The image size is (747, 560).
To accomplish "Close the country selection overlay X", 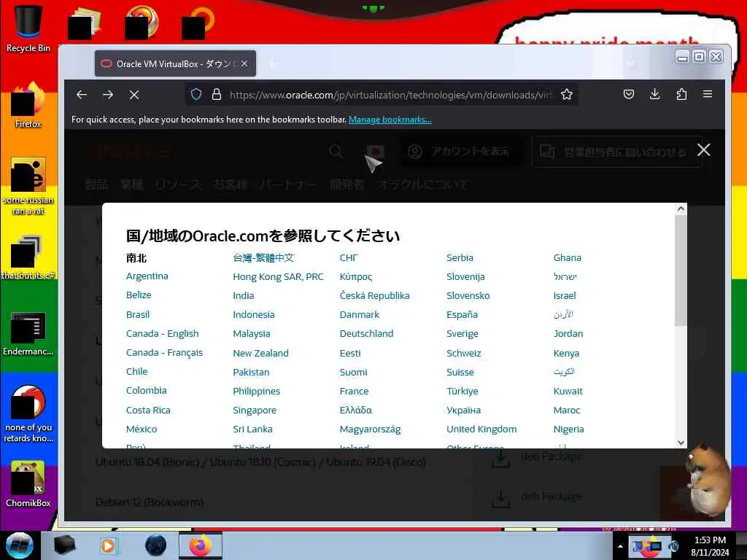I will (x=704, y=150).
